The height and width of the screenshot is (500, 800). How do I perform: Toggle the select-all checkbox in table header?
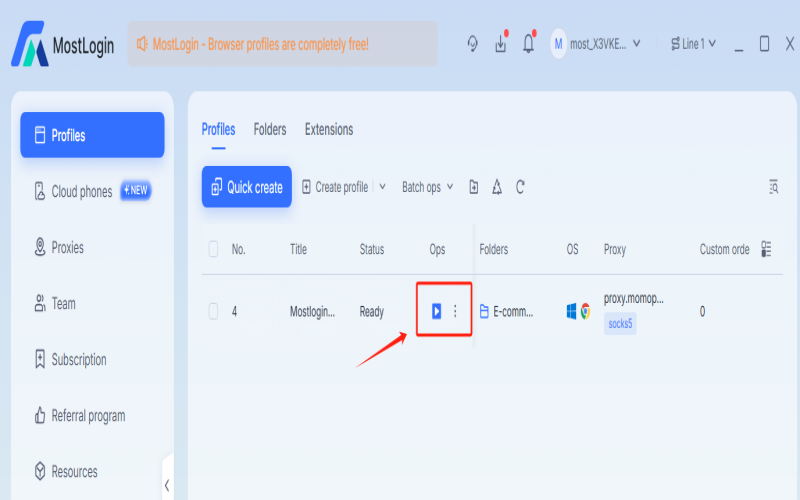coord(213,249)
